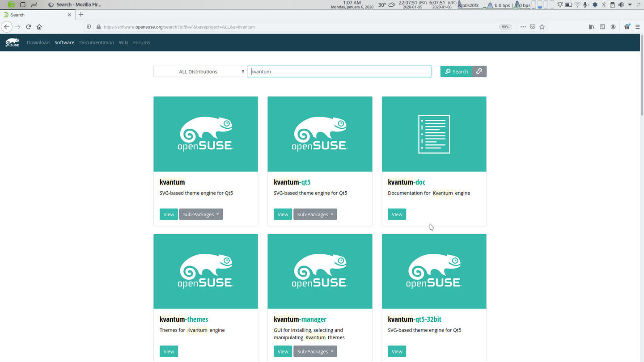Click the openSUSE logo in site header
The image size is (644, 362).
[12, 42]
